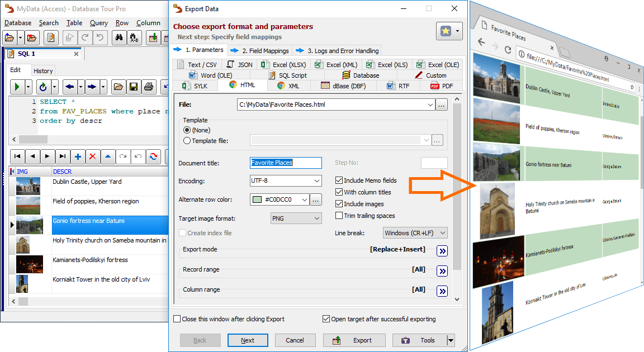Image resolution: width=644 pixels, height=352 pixels.
Task: Print the query using the printer icon
Action: 149,87
